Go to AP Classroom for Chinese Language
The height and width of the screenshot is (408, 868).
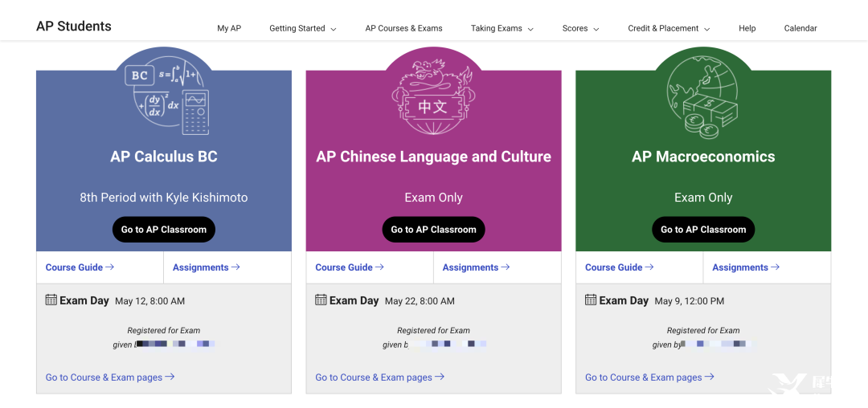pyautogui.click(x=433, y=230)
